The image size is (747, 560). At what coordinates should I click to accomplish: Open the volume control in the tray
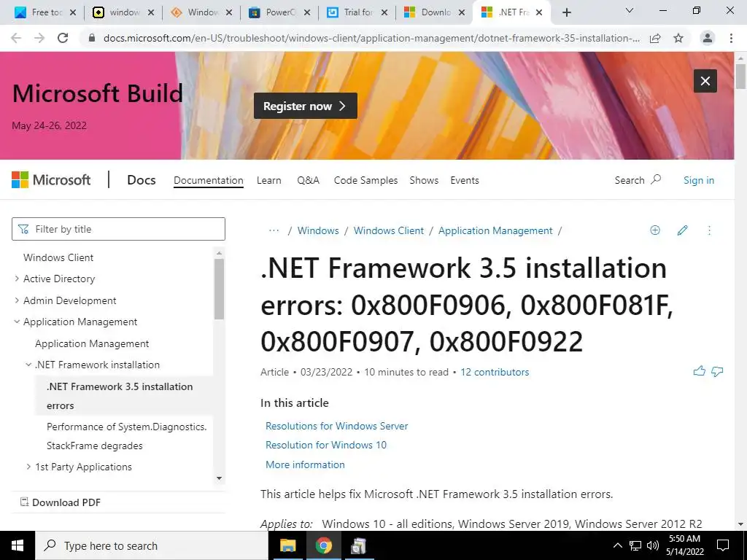pyautogui.click(x=653, y=545)
